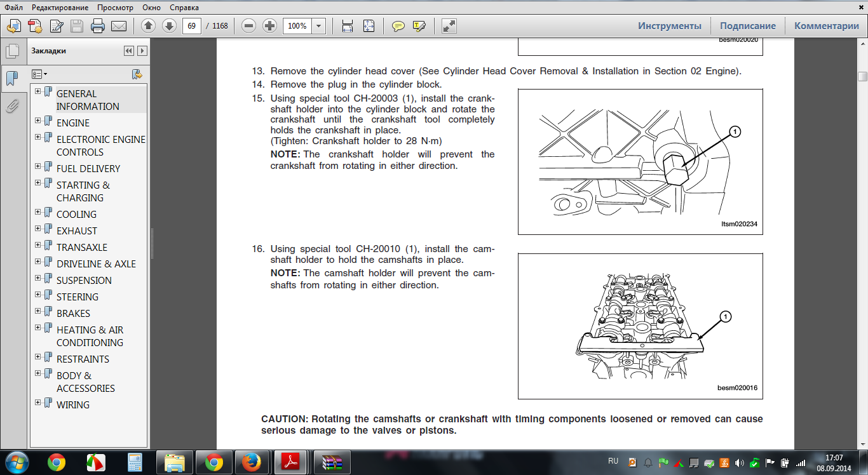
Task: Click the bookmarks pane resize handle
Action: pyautogui.click(x=151, y=244)
